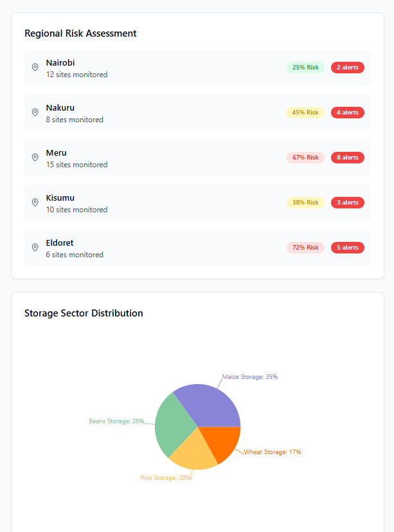Image resolution: width=394 pixels, height=532 pixels.
Task: Click the location pin icon beside Eldoret
Action: click(35, 248)
